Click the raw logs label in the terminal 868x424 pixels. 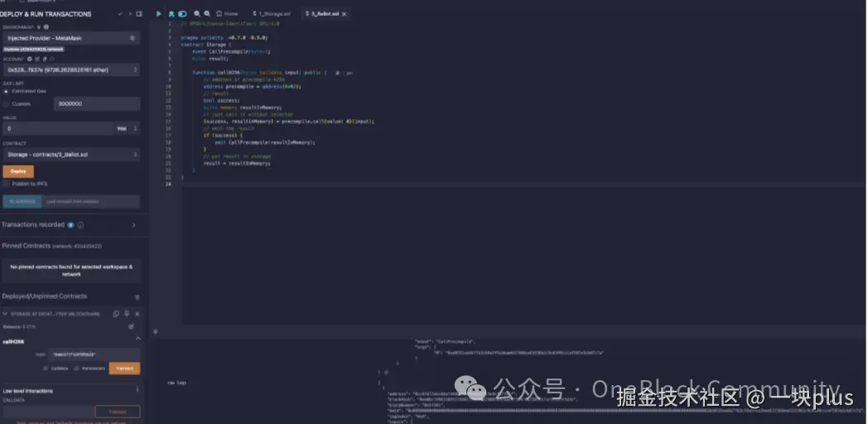tap(176, 383)
